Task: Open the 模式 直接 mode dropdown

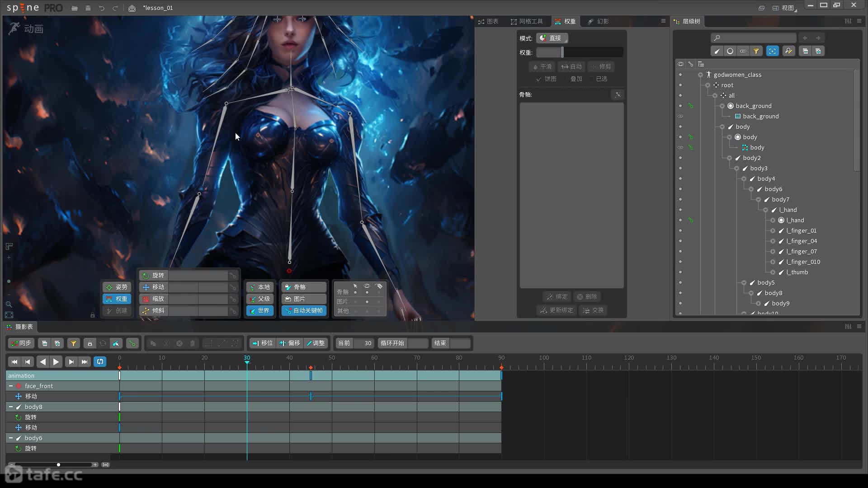Action: point(552,38)
